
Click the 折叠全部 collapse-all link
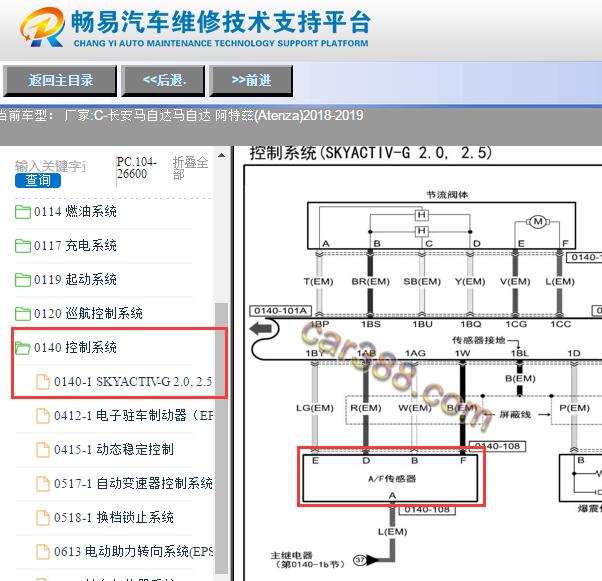pyautogui.click(x=190, y=168)
